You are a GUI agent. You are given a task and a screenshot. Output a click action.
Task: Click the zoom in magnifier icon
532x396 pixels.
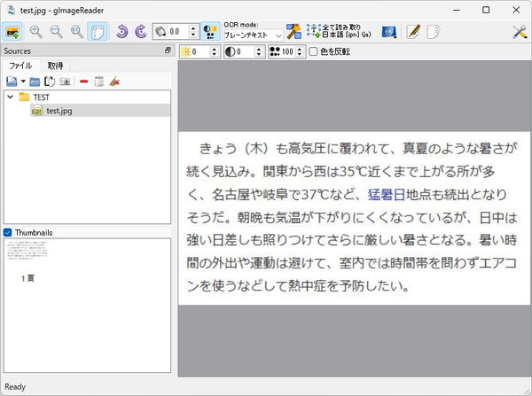[x=35, y=32]
